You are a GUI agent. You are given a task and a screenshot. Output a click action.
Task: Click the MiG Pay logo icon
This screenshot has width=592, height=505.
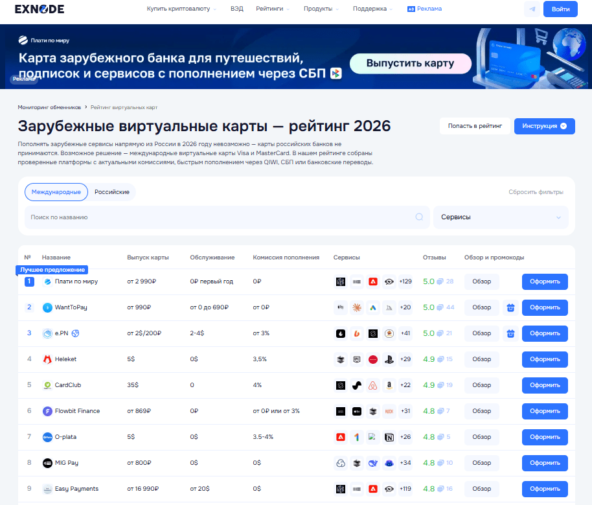point(48,463)
